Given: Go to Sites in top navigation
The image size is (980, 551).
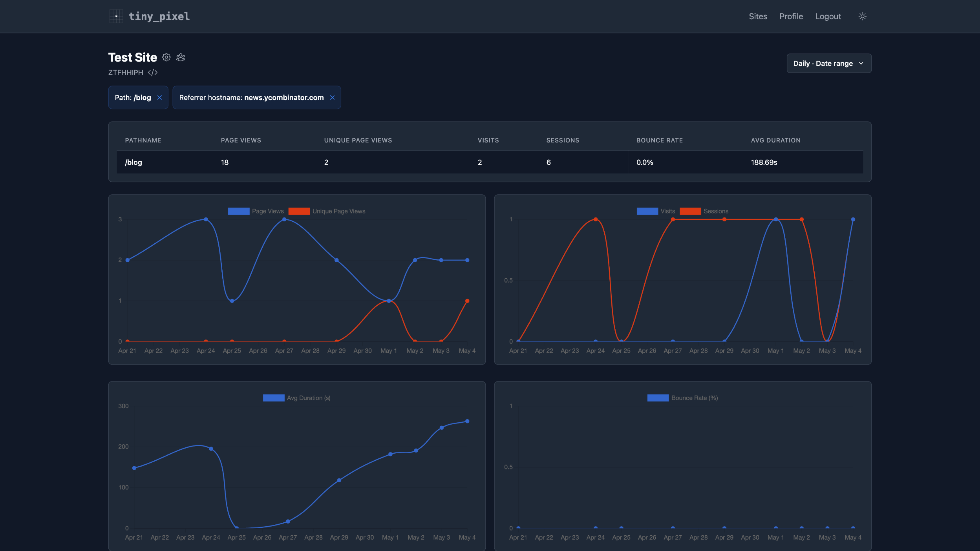Looking at the screenshot, I should click(758, 16).
